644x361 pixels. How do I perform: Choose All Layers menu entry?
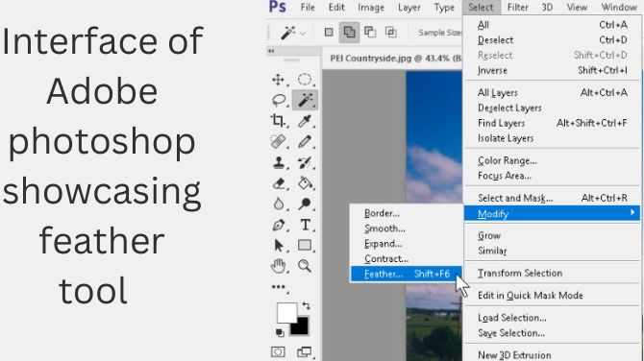pos(552,93)
